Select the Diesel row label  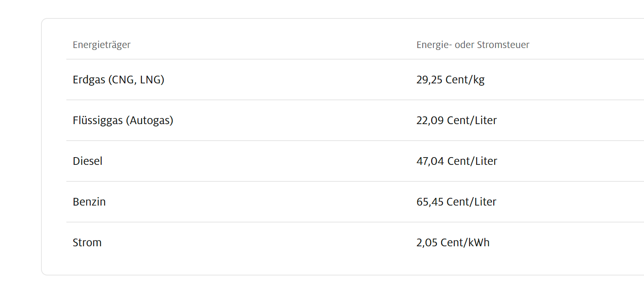pos(87,161)
